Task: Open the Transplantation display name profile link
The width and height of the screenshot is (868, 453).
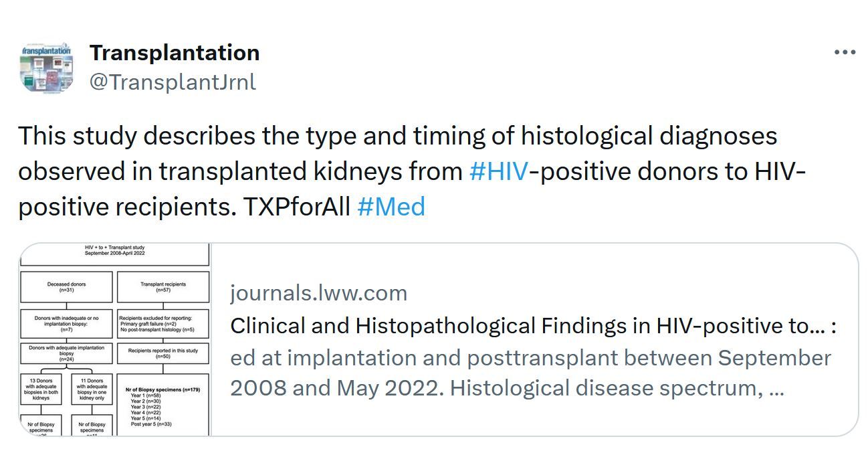Action: click(x=175, y=52)
